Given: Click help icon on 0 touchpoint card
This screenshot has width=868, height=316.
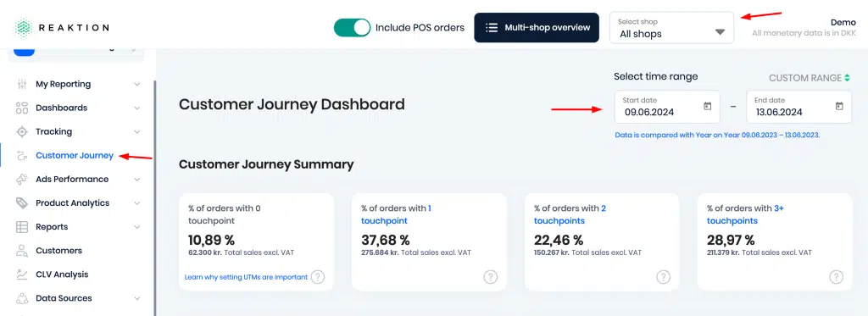Looking at the screenshot, I should [317, 277].
